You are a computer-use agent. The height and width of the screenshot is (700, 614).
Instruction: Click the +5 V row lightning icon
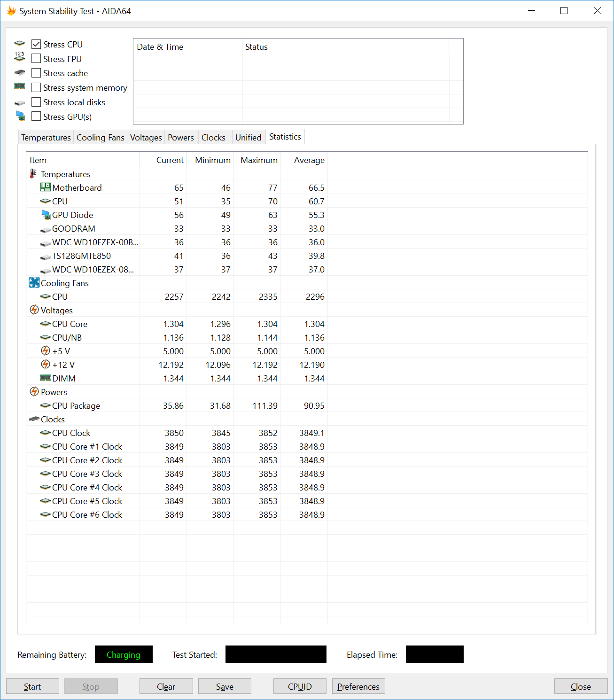[x=46, y=350]
